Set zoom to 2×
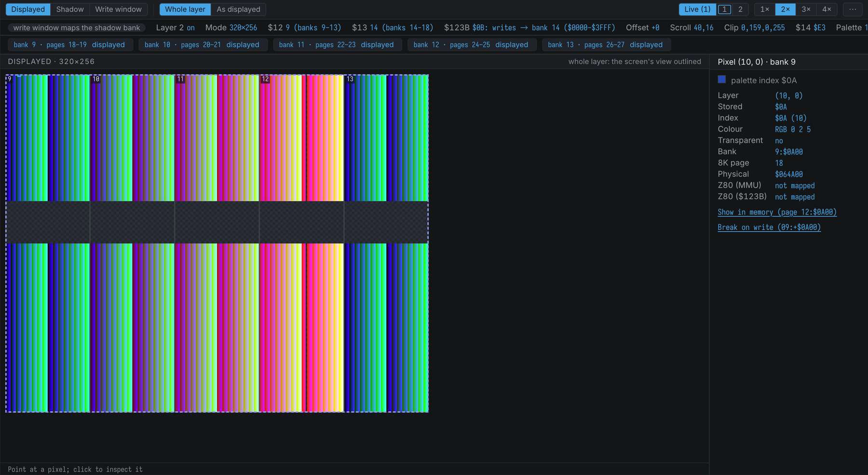 (786, 9)
